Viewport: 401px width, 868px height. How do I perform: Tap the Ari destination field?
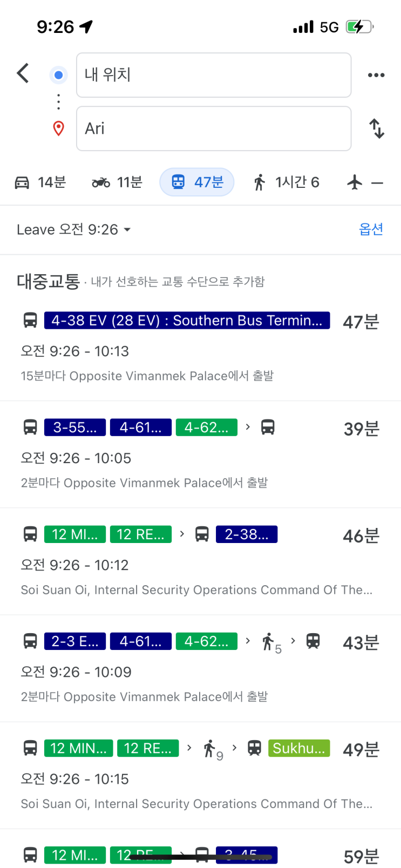click(x=214, y=128)
